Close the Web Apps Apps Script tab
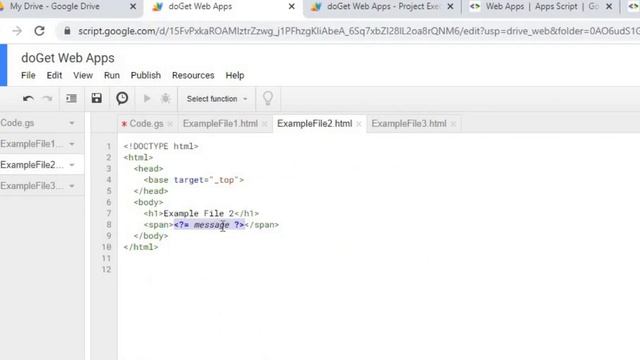 tap(609, 7)
